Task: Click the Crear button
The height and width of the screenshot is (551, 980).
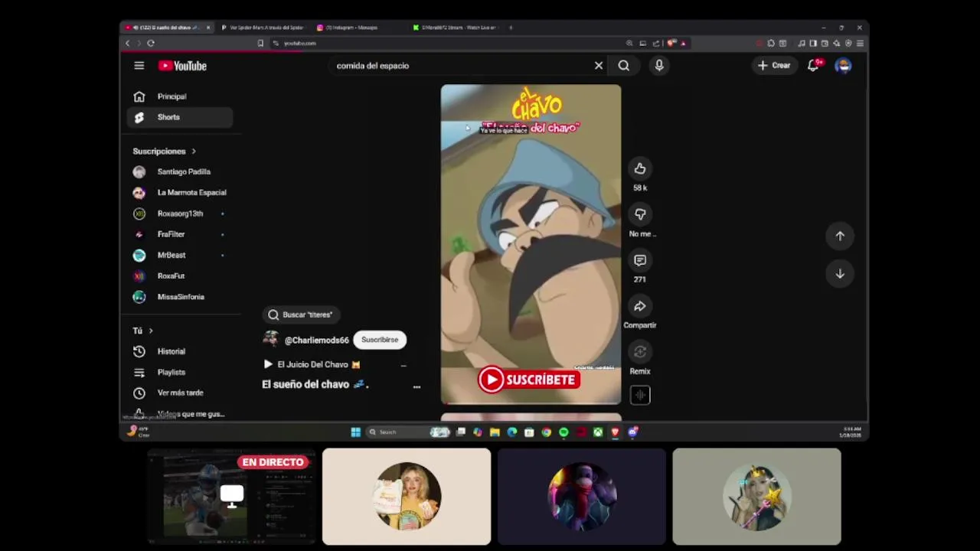Action: tap(774, 66)
